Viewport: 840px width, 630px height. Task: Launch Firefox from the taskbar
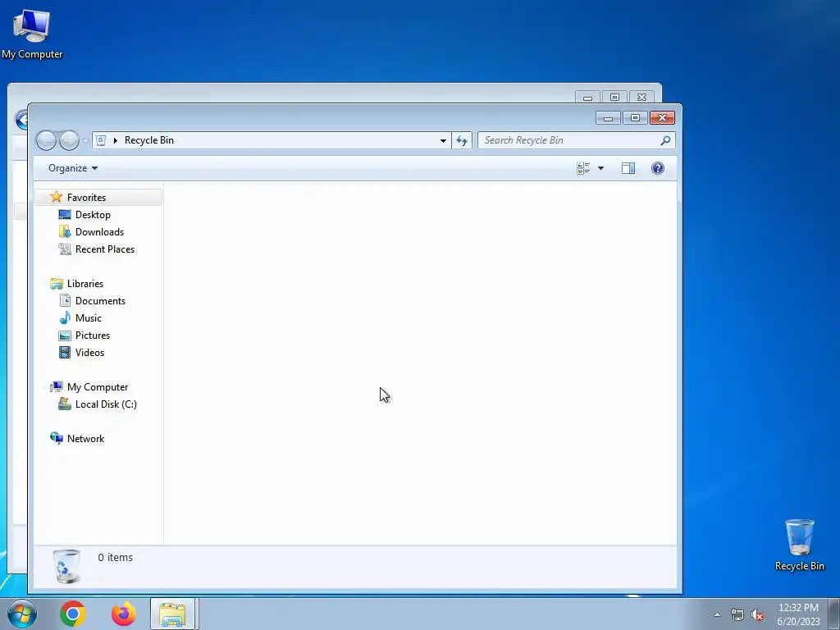(123, 614)
